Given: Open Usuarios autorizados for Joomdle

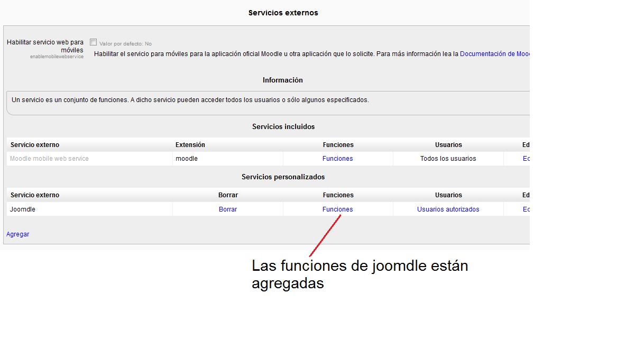Looking at the screenshot, I should point(448,209).
